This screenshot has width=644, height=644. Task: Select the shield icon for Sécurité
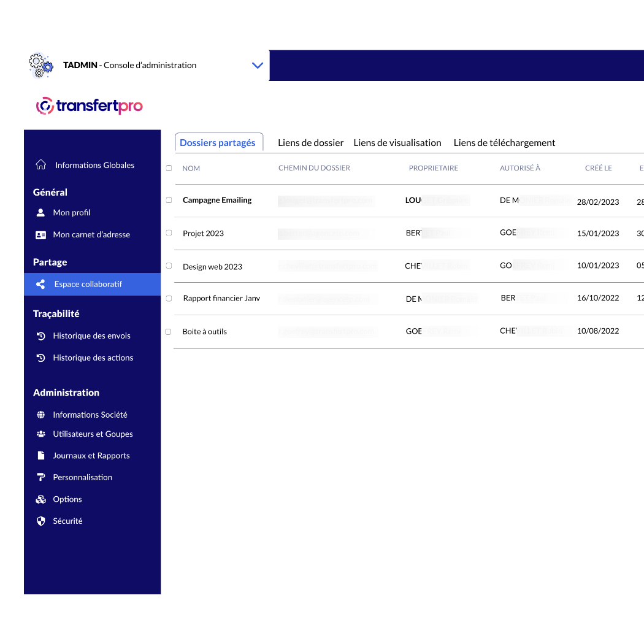(40, 521)
